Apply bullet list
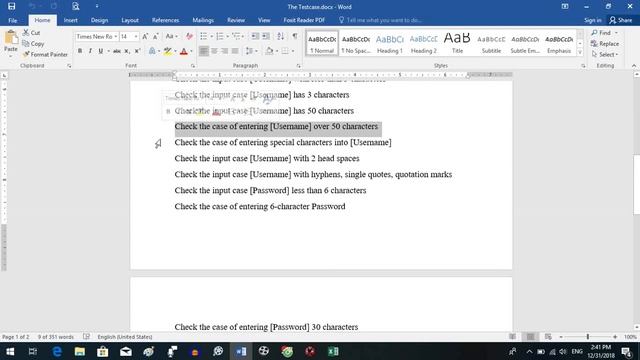The image size is (640, 360). pyautogui.click(x=204, y=37)
